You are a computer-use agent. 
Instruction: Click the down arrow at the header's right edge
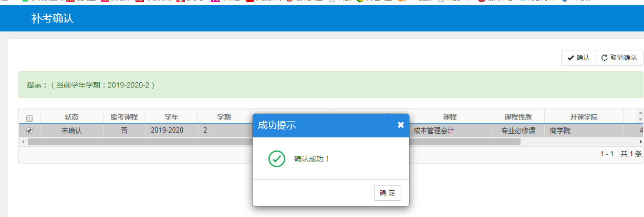point(640,119)
